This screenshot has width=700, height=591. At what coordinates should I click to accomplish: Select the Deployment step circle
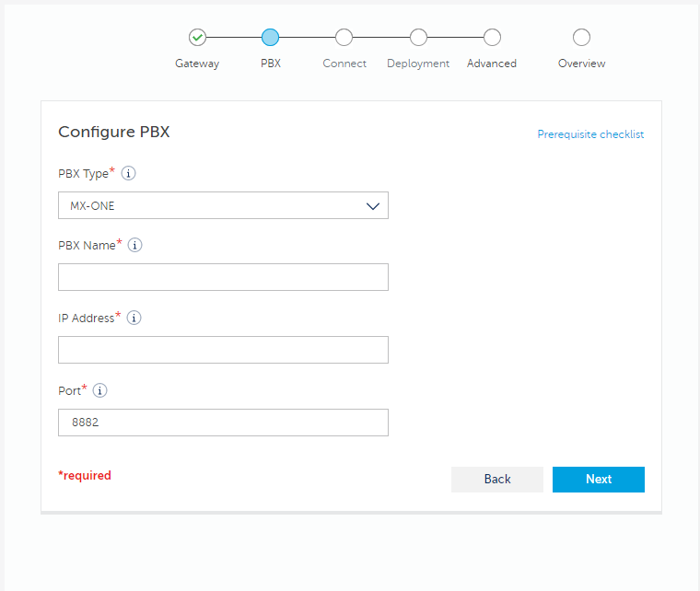pos(418,38)
